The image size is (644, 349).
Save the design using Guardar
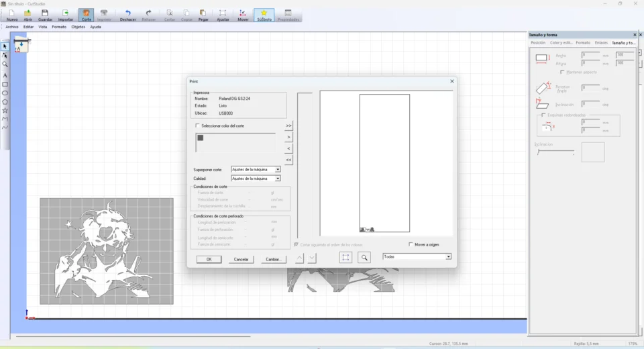point(45,15)
